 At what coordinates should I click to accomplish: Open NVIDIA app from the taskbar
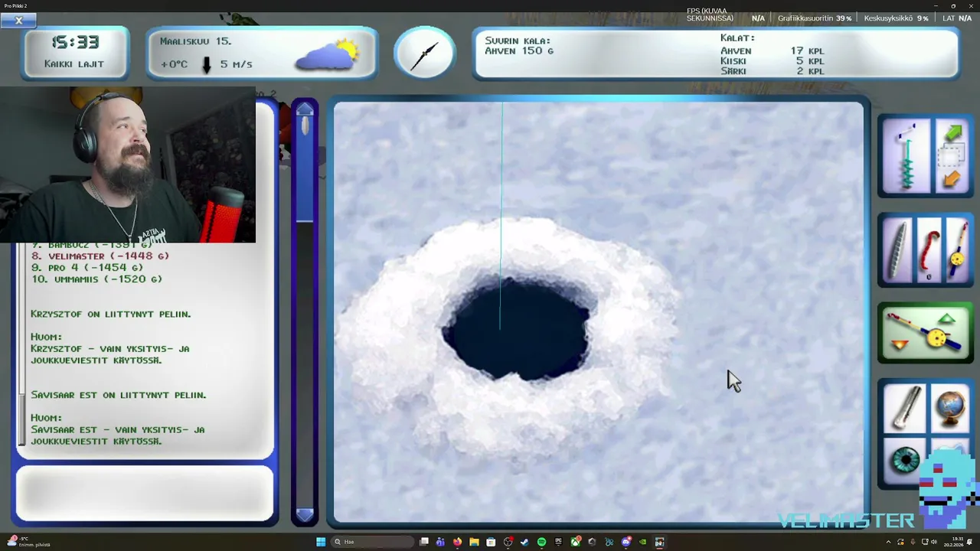click(642, 542)
